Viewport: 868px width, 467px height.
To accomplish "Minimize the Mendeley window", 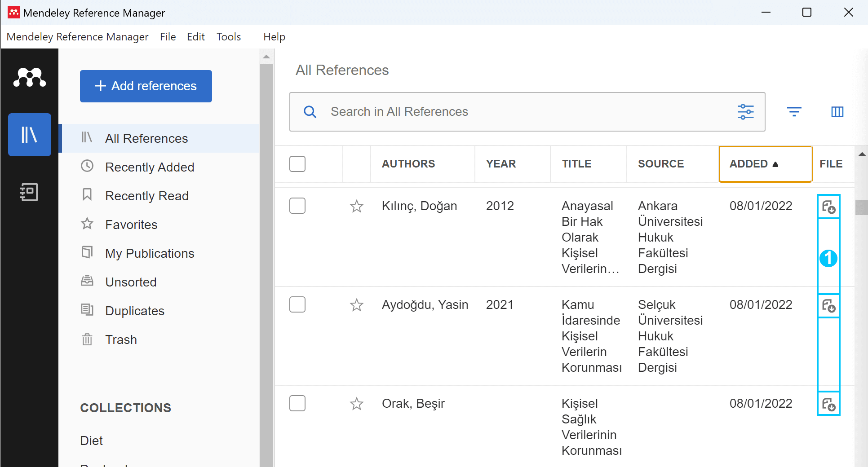I will pos(766,12).
